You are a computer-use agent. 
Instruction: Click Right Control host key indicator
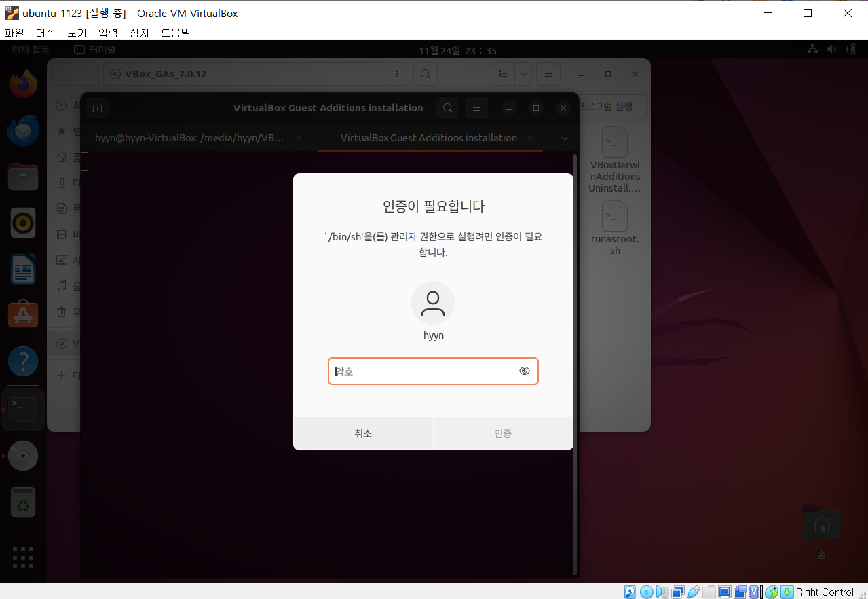(825, 592)
